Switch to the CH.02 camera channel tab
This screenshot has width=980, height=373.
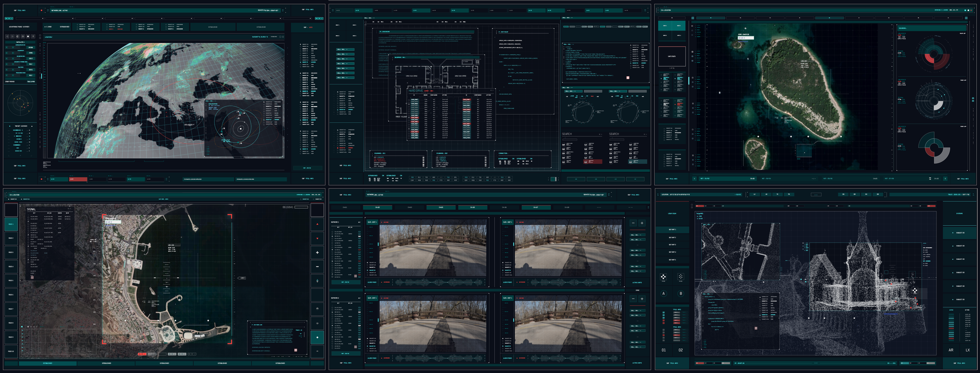click(x=377, y=207)
